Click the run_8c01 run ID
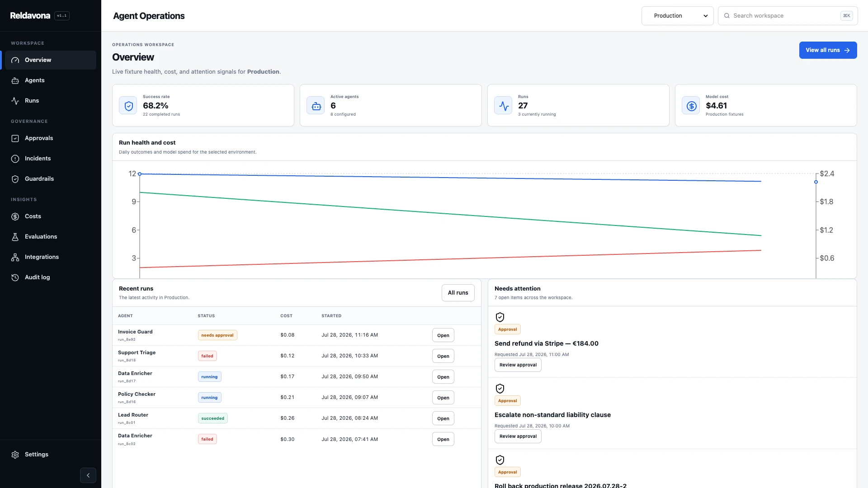Viewport: 868px width, 488px height. (x=127, y=423)
